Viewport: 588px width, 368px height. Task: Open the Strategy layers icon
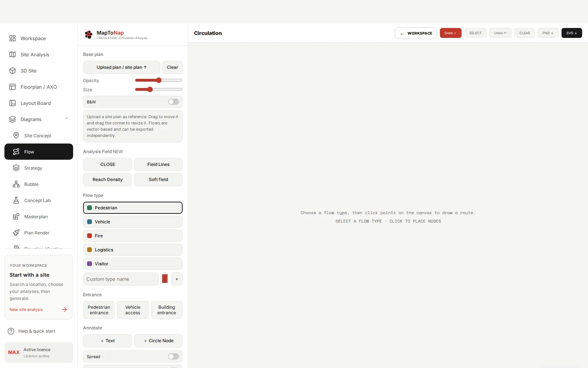(x=16, y=168)
